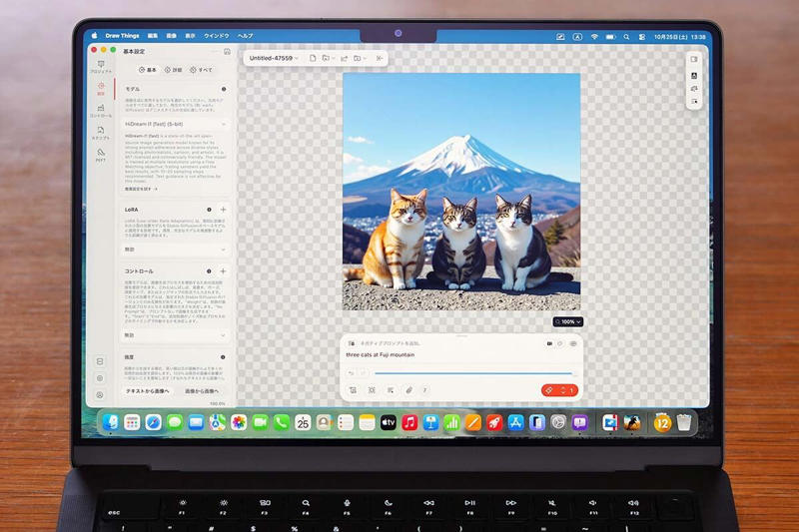The width and height of the screenshot is (799, 532).
Task: Open the コントロール 無効 dropdown
Action: (174, 335)
